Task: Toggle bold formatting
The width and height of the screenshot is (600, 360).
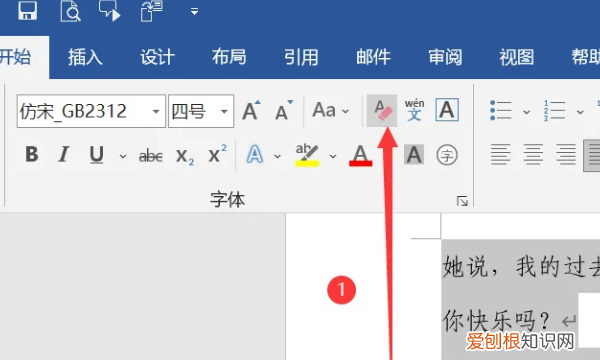Action: pyautogui.click(x=32, y=155)
